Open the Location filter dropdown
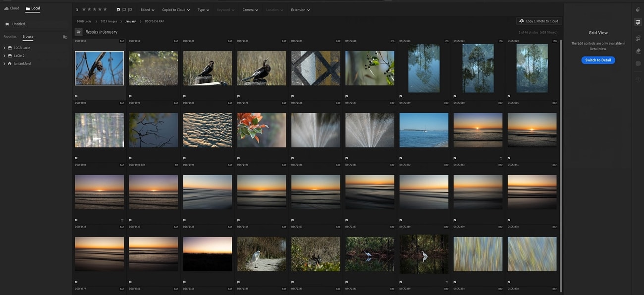Screen dimensions: 644x295 [x=275, y=10]
